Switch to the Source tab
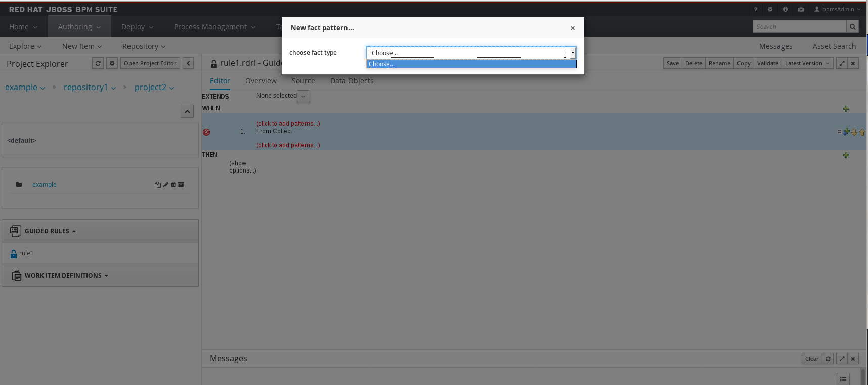This screenshot has height=385, width=868. (303, 81)
